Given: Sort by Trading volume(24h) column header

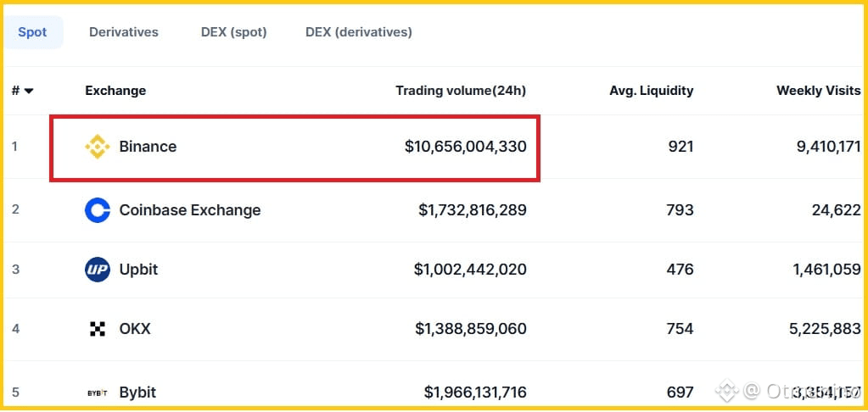Looking at the screenshot, I should [461, 91].
